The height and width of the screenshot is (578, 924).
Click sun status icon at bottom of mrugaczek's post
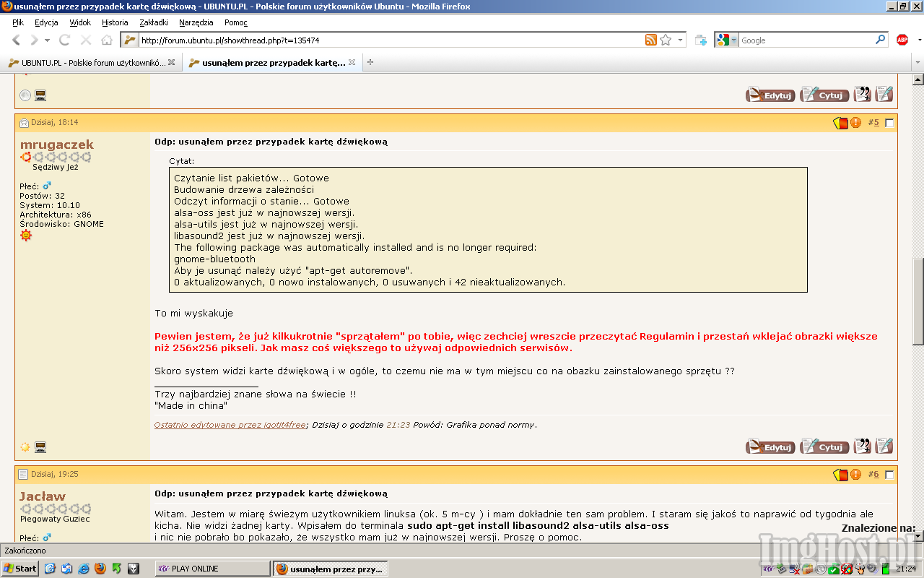point(25,447)
